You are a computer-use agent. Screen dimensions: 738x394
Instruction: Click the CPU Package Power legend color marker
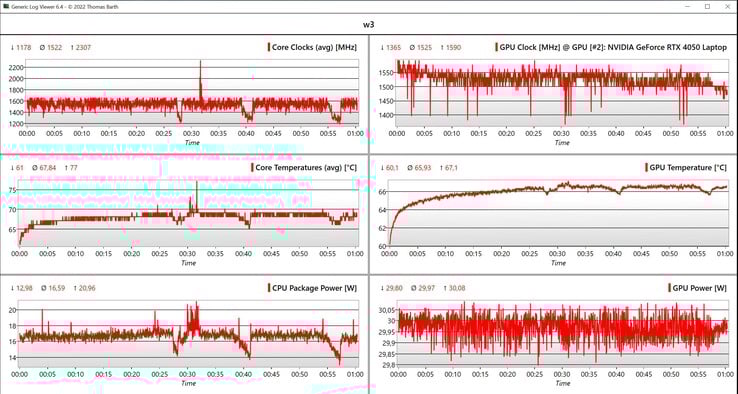[269, 288]
